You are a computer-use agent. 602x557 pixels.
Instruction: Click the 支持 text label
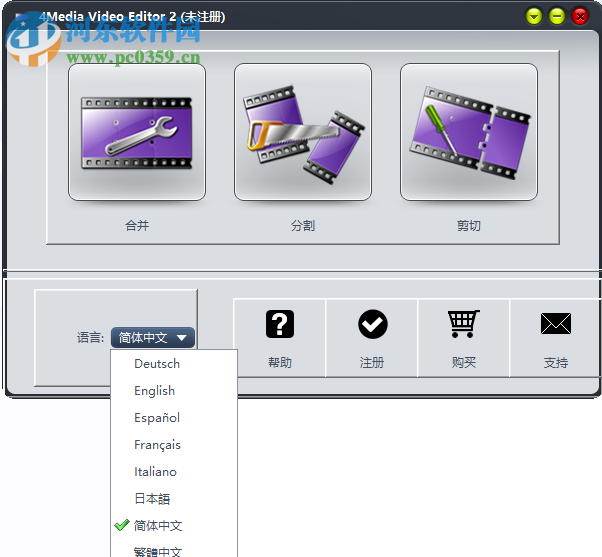[x=556, y=362]
